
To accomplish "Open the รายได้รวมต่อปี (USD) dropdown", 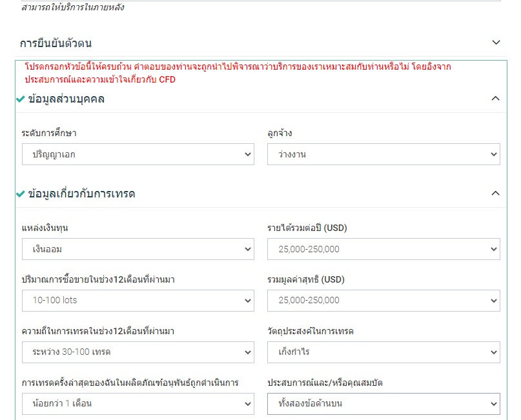I will 383,248.
